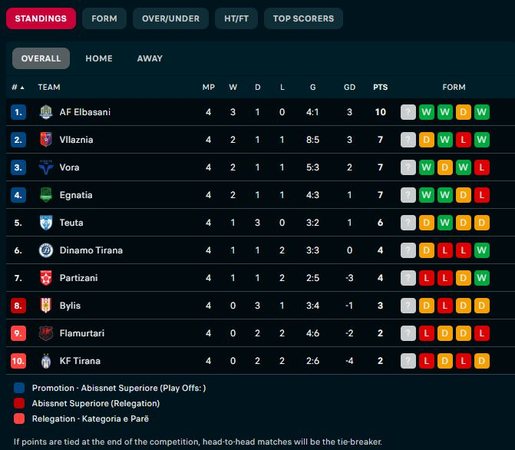515x450 pixels.
Task: Click the Vora club crest icon
Action: 46,167
